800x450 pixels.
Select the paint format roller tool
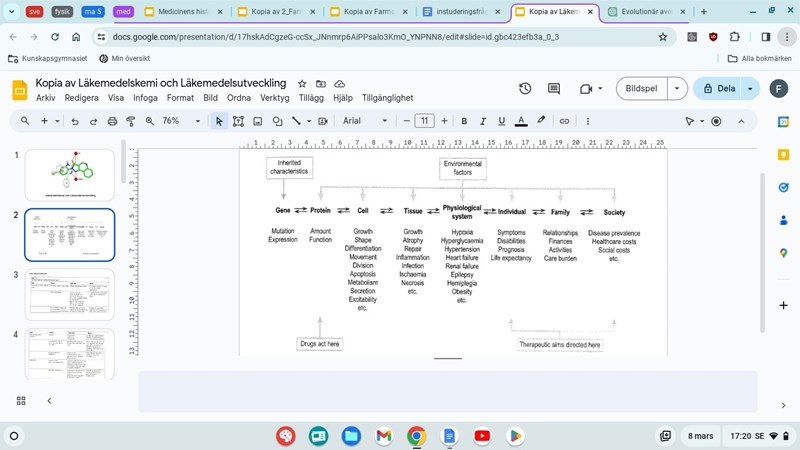[131, 121]
